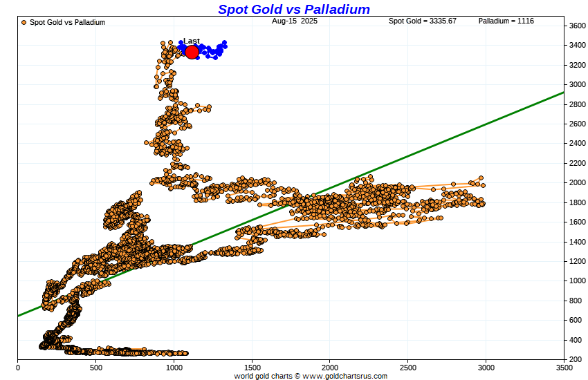
Task: Click the 500 label on the x-axis
Action: coord(95,368)
